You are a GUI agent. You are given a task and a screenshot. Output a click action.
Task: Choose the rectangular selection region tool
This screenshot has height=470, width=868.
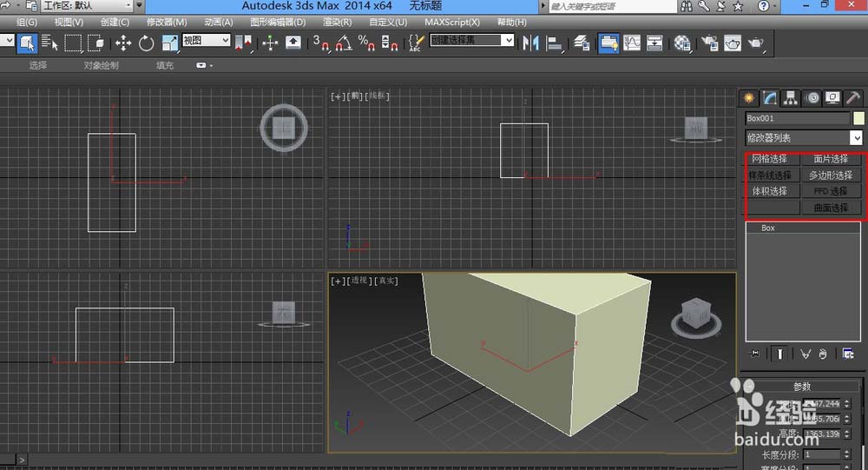73,43
